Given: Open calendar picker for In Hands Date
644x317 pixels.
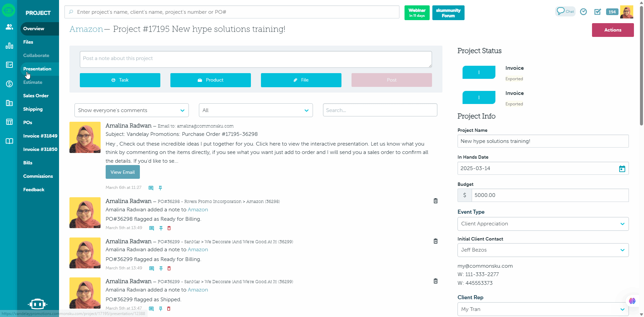Looking at the screenshot, I should coord(622,168).
